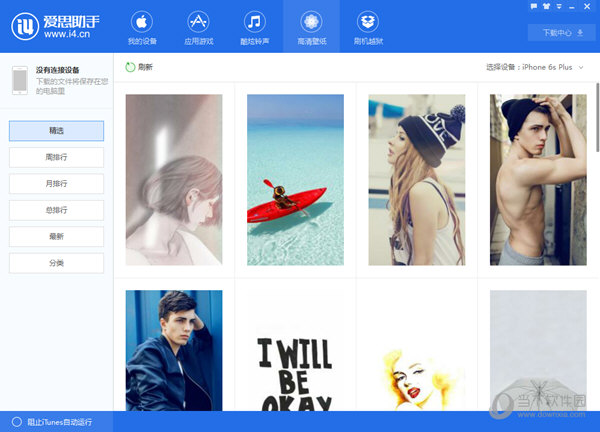The image size is (600, 432).
Task: Open the Flash & Jailbreak (刷机越狱) section
Action: (368, 28)
